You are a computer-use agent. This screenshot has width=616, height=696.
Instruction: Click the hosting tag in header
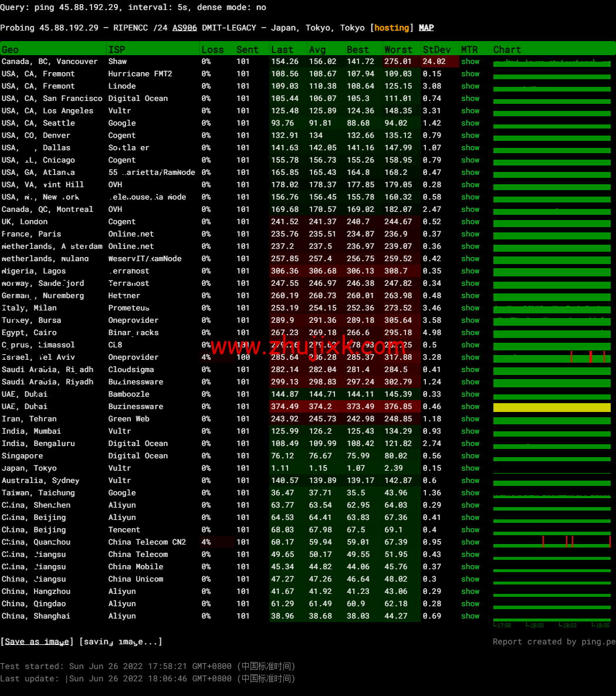coord(391,28)
